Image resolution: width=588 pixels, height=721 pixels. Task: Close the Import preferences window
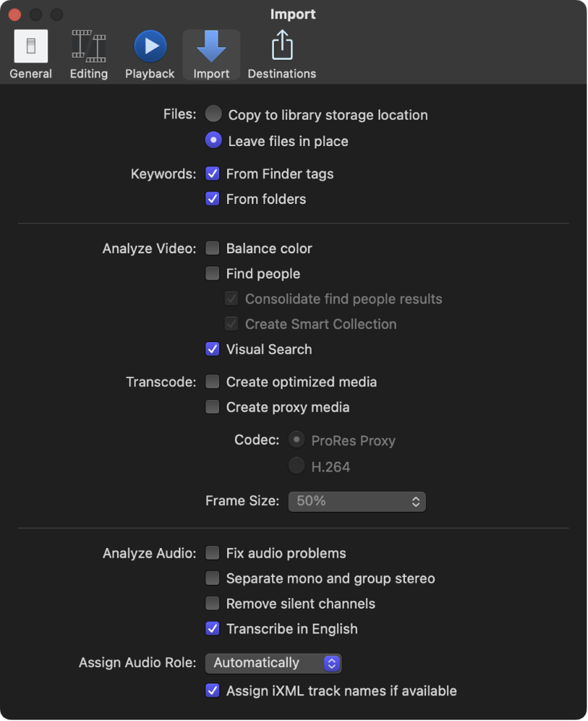click(14, 14)
